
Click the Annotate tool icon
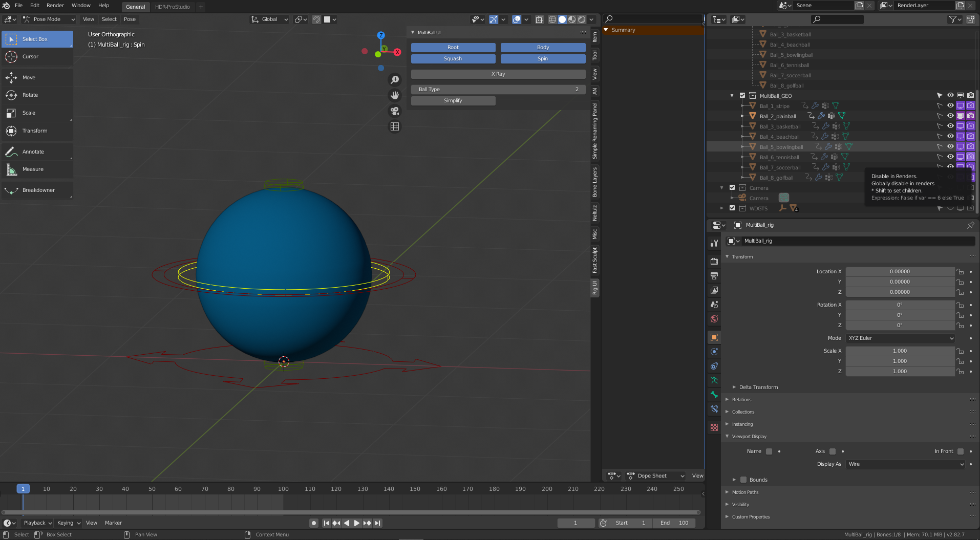click(x=11, y=152)
